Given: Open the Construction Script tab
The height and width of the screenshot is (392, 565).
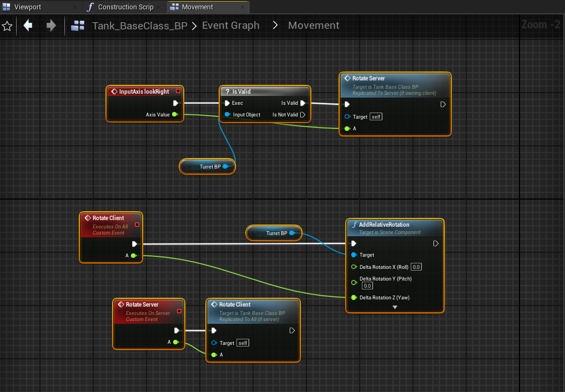Looking at the screenshot, I should [125, 7].
